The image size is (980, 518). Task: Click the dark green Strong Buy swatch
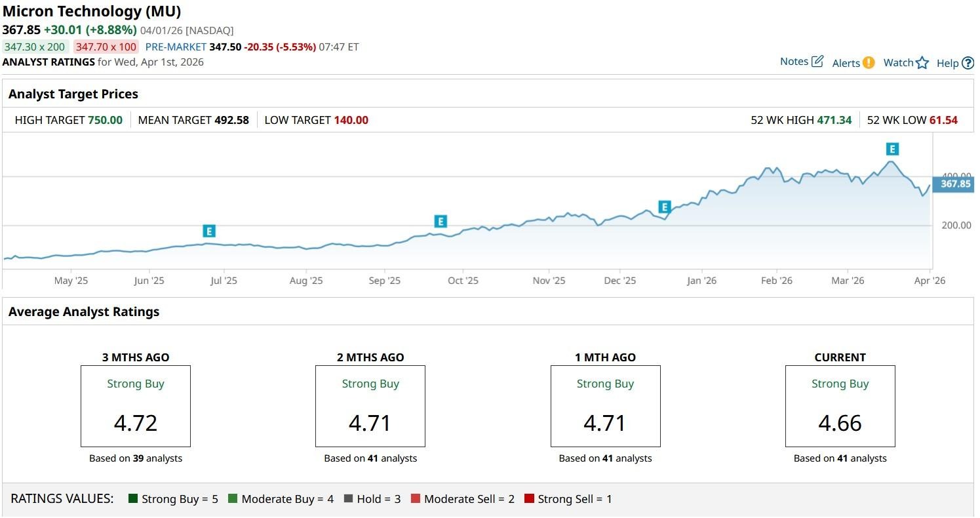click(x=133, y=499)
